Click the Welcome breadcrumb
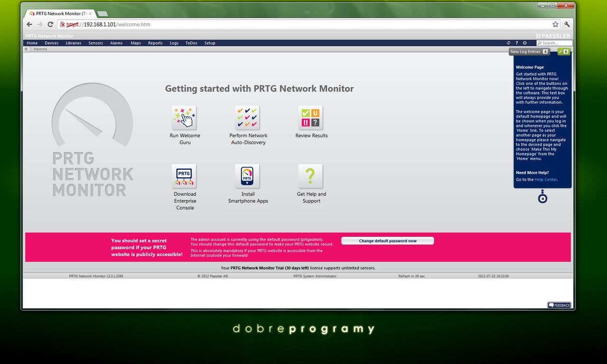Screen dimensions: 607x364 click(x=40, y=49)
